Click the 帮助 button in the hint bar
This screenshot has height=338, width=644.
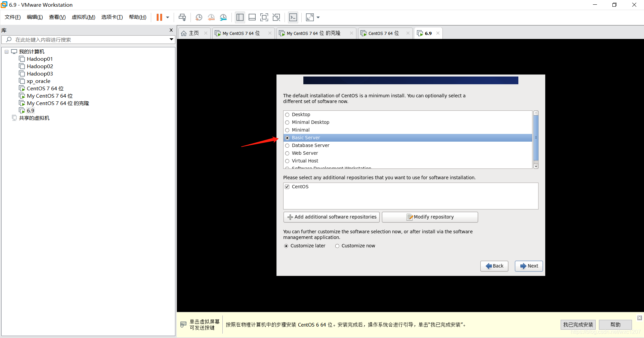615,325
